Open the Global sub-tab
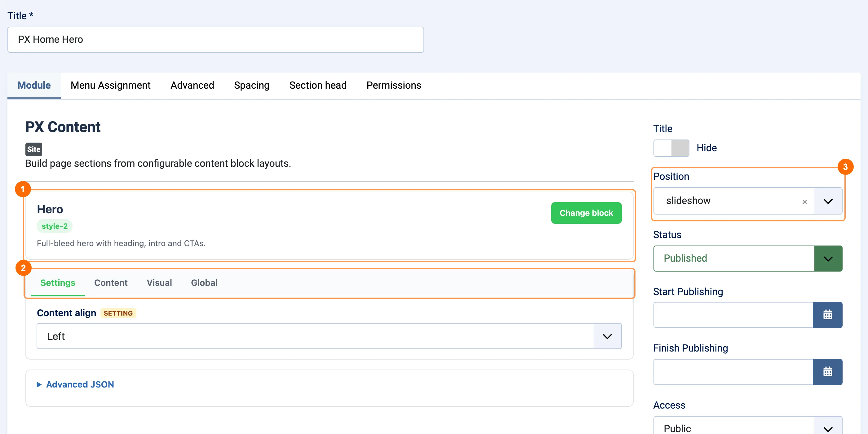The image size is (868, 434). click(204, 283)
